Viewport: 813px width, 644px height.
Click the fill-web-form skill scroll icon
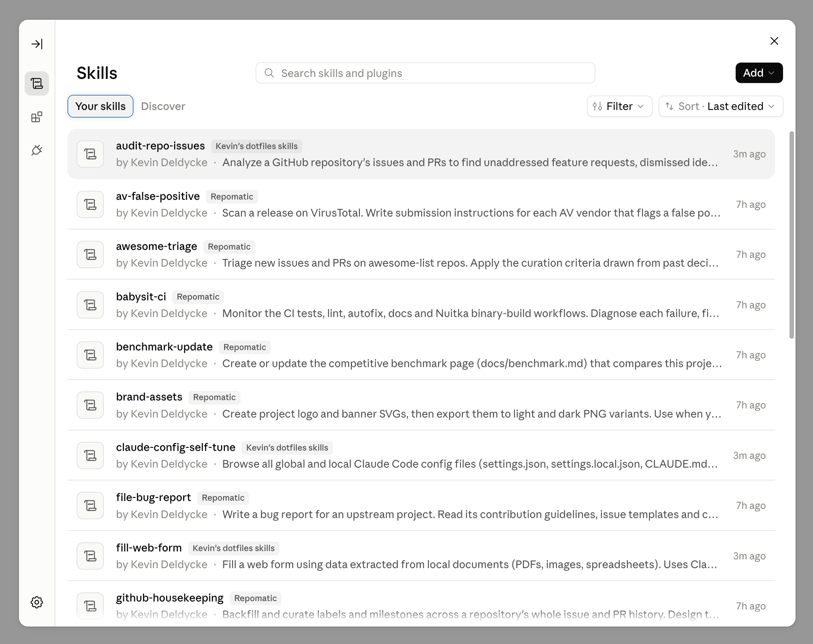click(90, 556)
